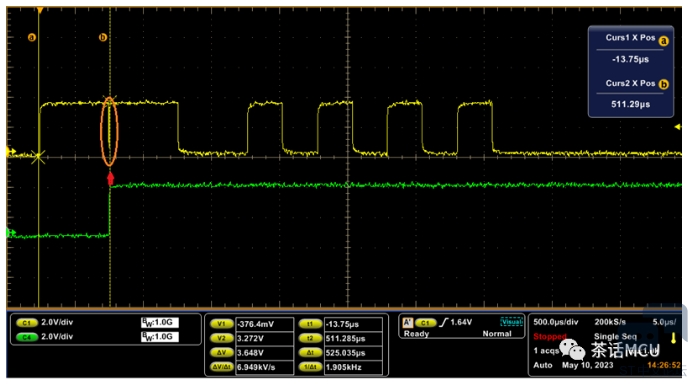Open Curs1 X Pos readout field
This screenshot has width=696, height=386.
pyautogui.click(x=630, y=59)
